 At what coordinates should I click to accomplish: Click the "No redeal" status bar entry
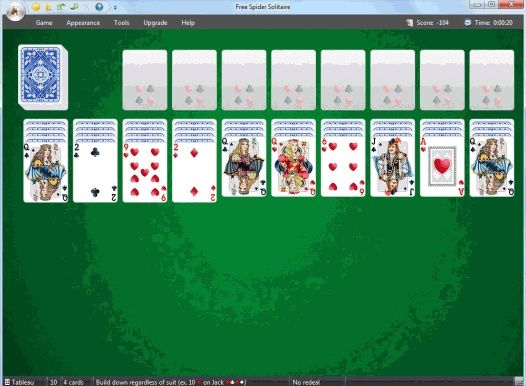pyautogui.click(x=306, y=382)
